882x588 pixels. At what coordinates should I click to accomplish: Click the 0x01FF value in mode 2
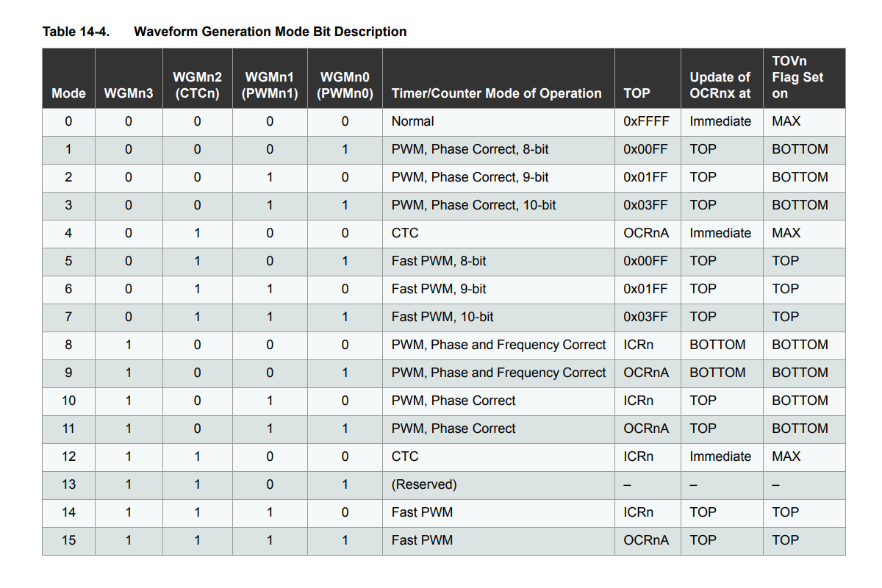pos(645,177)
